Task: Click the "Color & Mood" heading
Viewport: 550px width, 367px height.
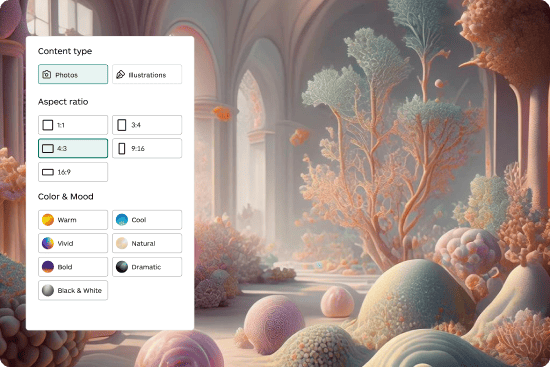Action: 66,196
